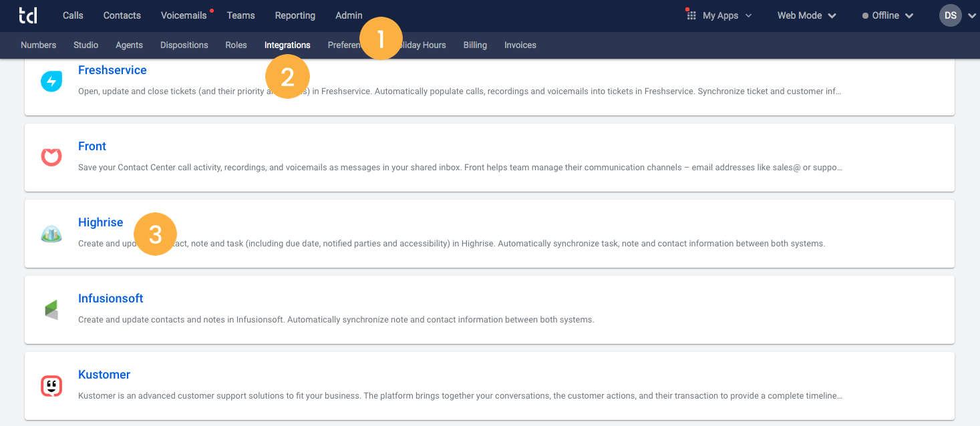Open the Teams menu
The width and height of the screenshot is (980, 426).
240,15
